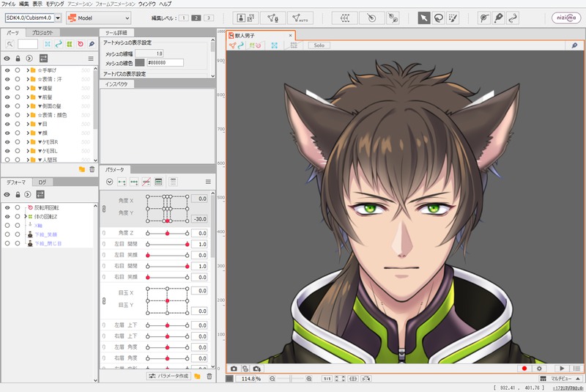Viewport: 586px width, 392px height.
Task: Select the brush selection tool in the top toolbar
Action: tap(453, 18)
